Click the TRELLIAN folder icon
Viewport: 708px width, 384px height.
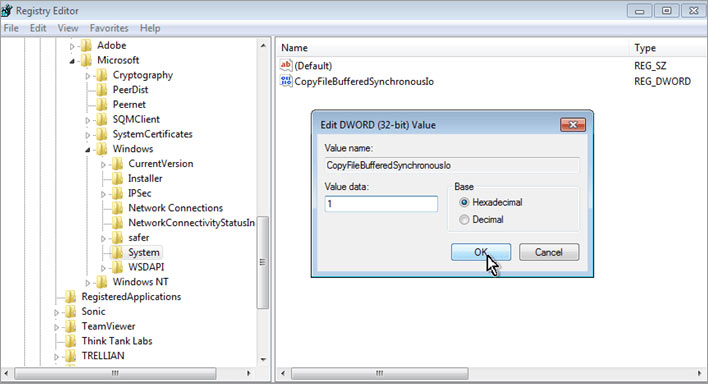tap(70, 356)
